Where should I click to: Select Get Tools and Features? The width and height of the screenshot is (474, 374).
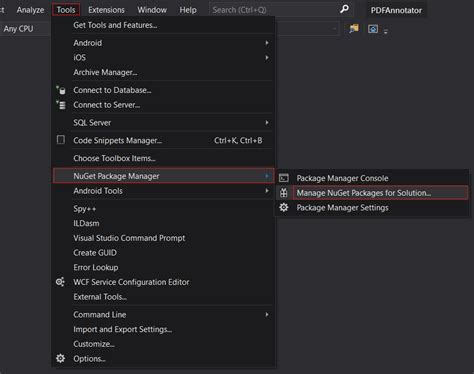pyautogui.click(x=163, y=25)
